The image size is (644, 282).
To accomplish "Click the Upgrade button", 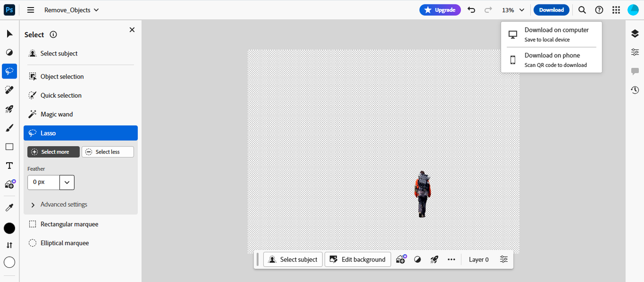I will pos(440,10).
